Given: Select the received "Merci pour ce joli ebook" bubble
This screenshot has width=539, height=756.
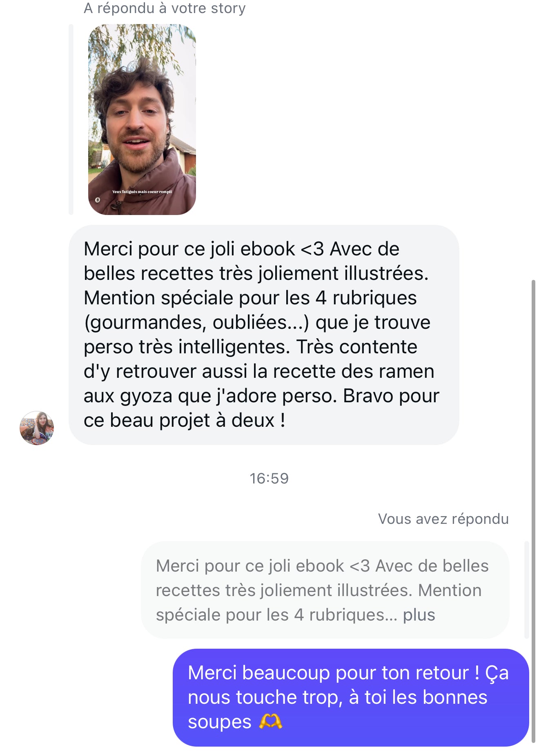Looking at the screenshot, I should coord(264,335).
